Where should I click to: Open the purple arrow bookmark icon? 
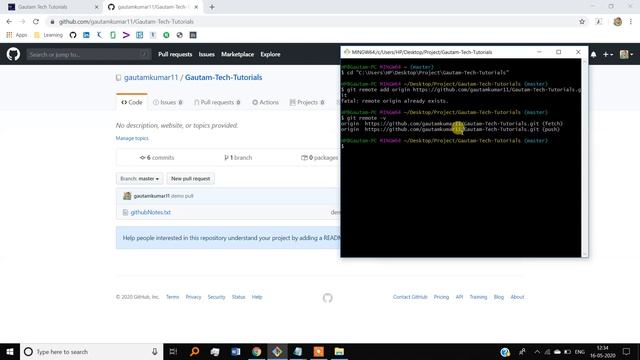click(x=126, y=35)
